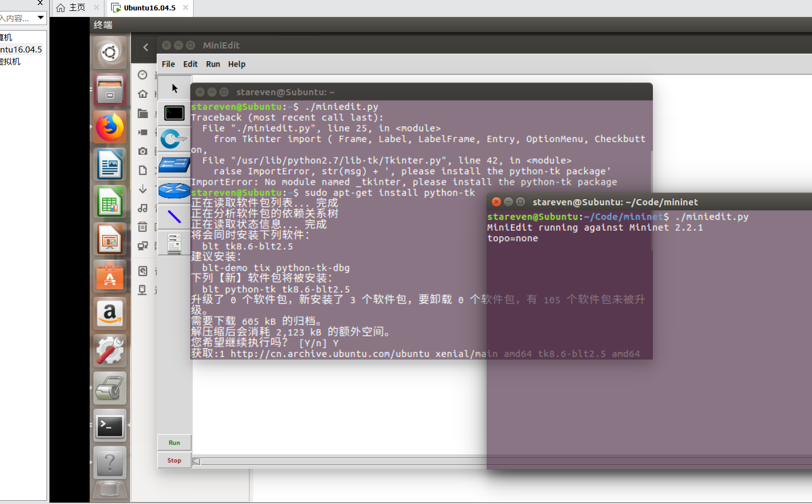Click the file manager back arrow

(145, 47)
